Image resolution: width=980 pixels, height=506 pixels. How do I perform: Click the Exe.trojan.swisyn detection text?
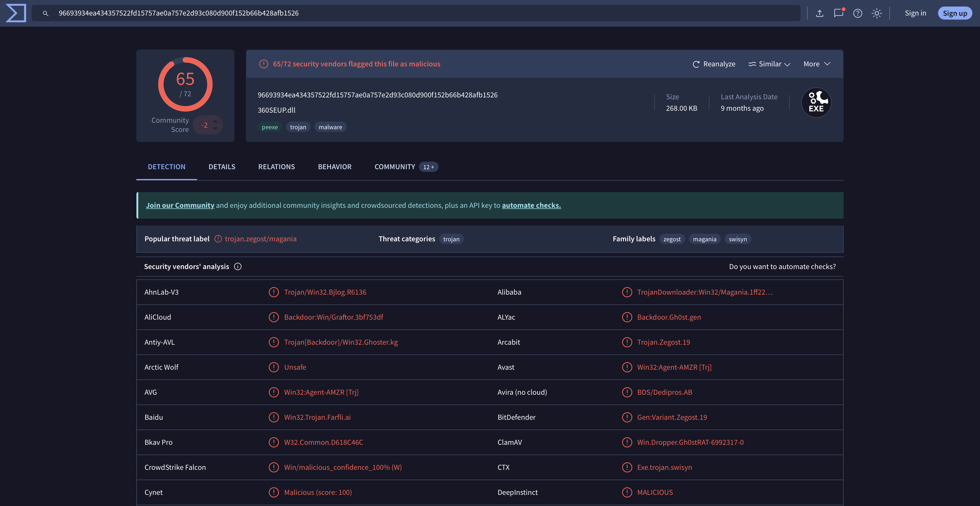point(664,467)
